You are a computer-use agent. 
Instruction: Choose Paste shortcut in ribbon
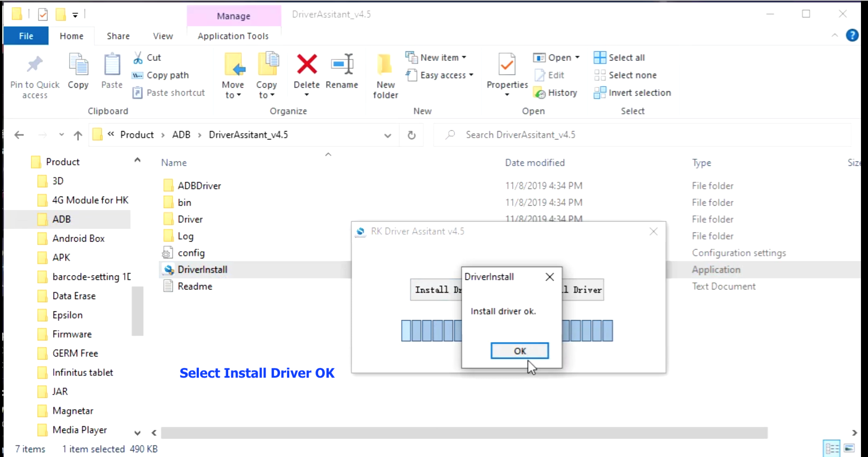169,93
